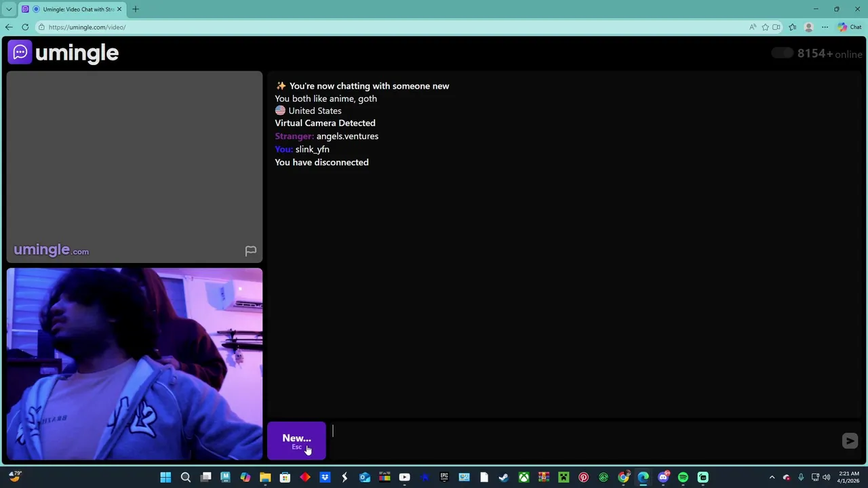This screenshot has width=868, height=488.
Task: Open the Copilot Chat button
Action: click(850, 27)
